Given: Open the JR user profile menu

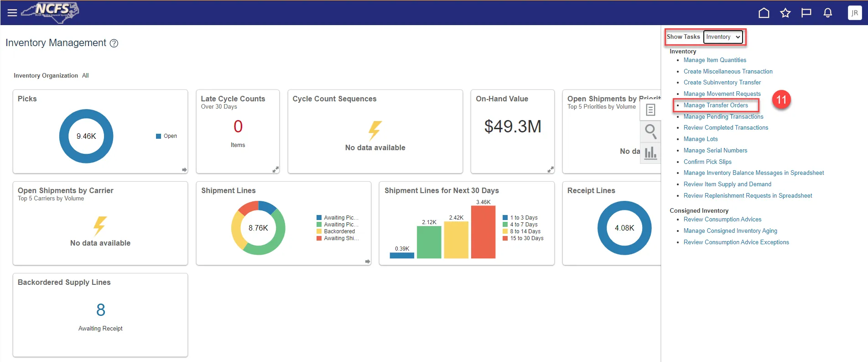Looking at the screenshot, I should [x=854, y=13].
